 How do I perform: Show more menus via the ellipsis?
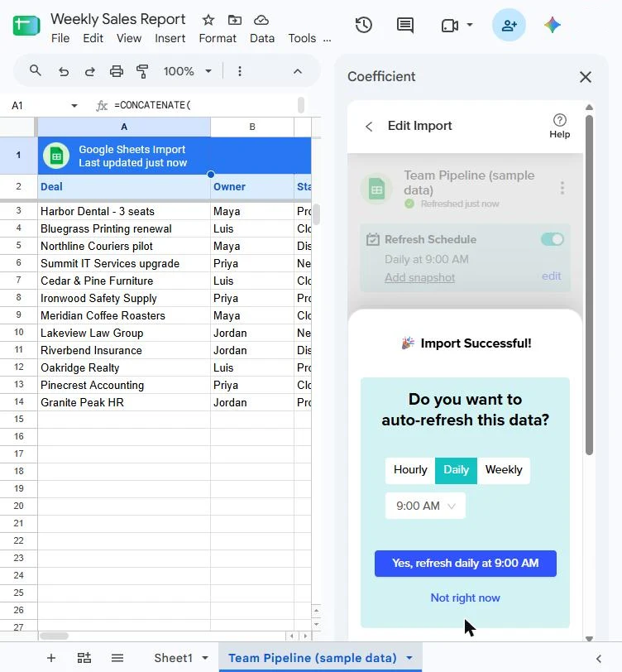(328, 40)
